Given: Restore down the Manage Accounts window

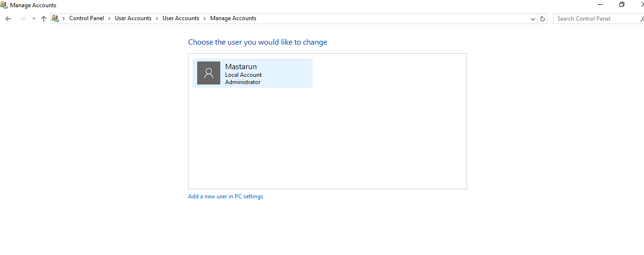Looking at the screenshot, I should 622,4.
